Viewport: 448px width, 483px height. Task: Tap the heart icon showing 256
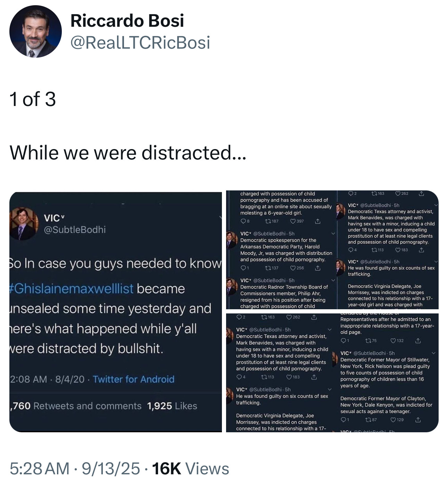(x=293, y=268)
